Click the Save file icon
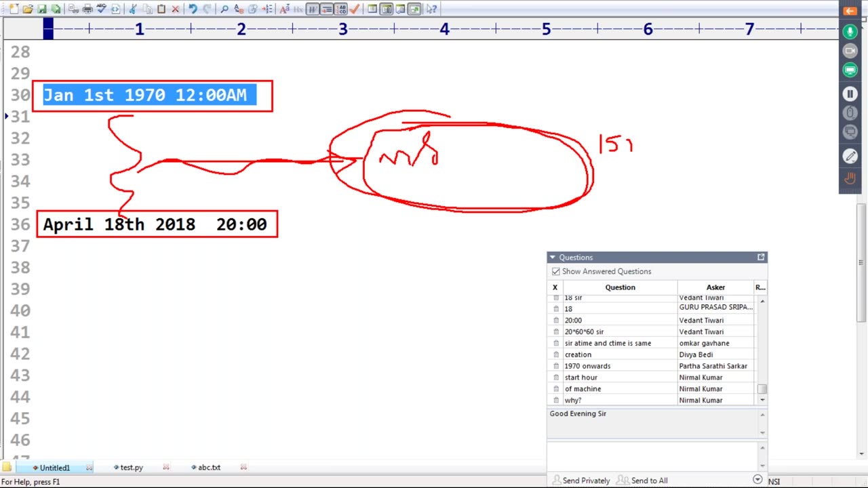The height and width of the screenshot is (488, 868). click(x=42, y=9)
